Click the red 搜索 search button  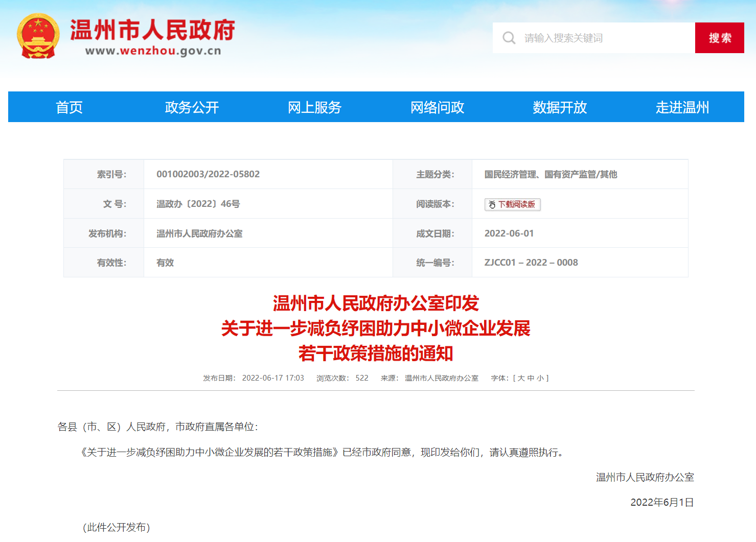(x=719, y=38)
